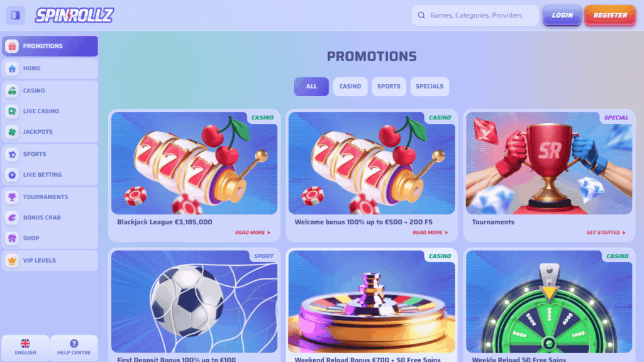Select the Live Betting play icon
Screen dimensions: 644x362
tap(12, 175)
